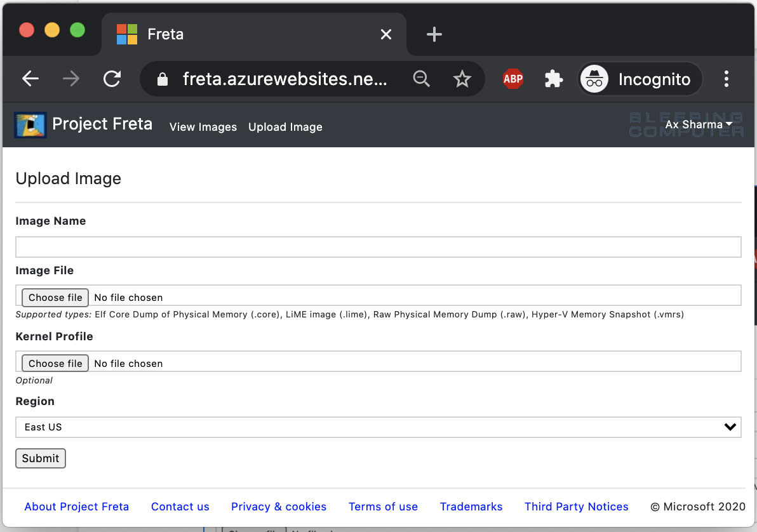Click the browser extensions puzzle icon
The image size is (757, 532).
pyautogui.click(x=553, y=79)
